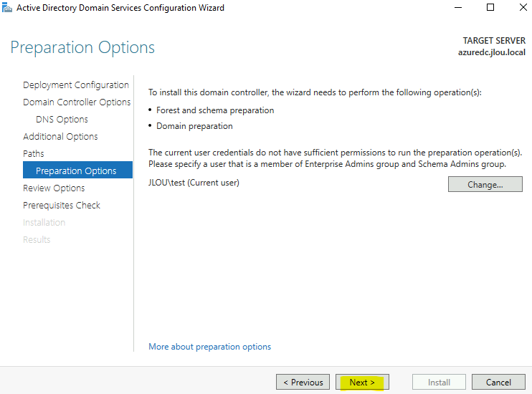Screen dimensions: 532x394
Task: Click the azuredc.jlou.local server name
Action: point(492,52)
